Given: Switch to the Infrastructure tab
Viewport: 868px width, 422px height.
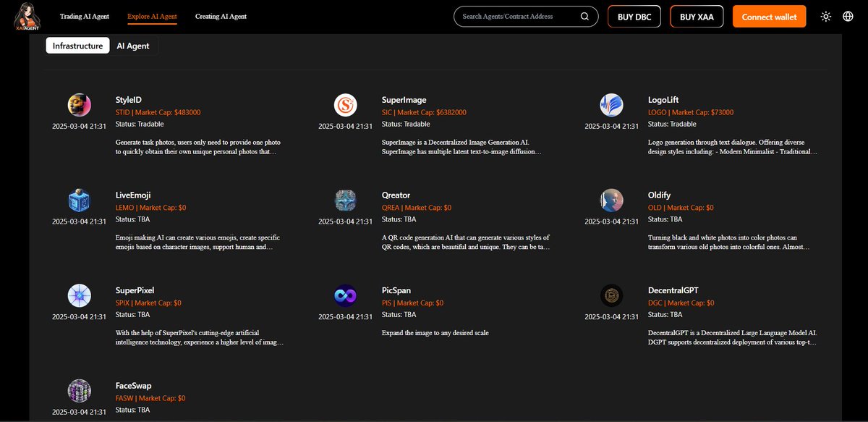Looking at the screenshot, I should pyautogui.click(x=78, y=46).
